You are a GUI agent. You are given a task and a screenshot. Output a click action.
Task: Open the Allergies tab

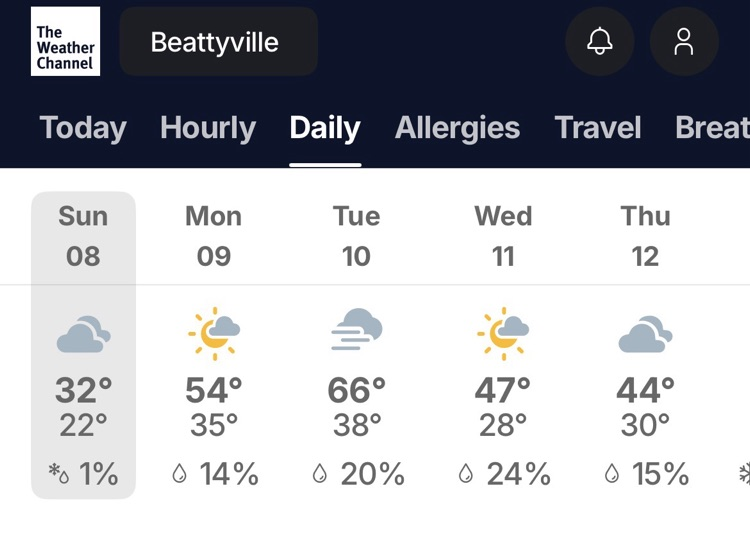pyautogui.click(x=457, y=128)
